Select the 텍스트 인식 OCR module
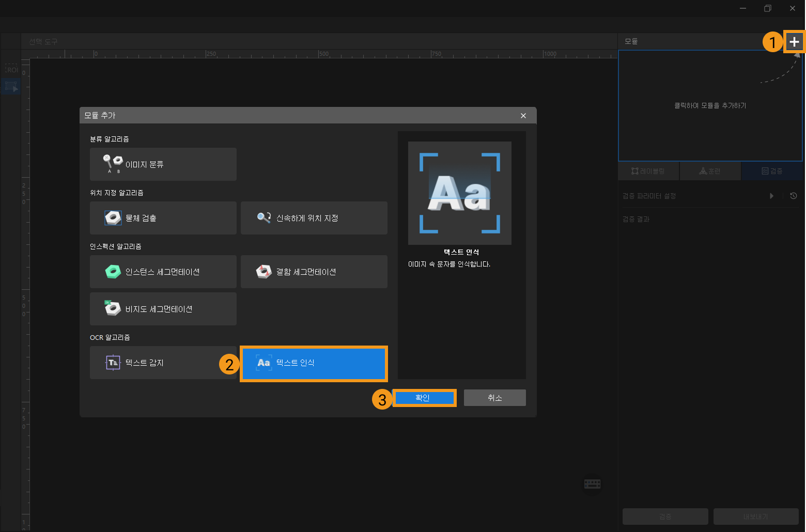 click(x=314, y=363)
